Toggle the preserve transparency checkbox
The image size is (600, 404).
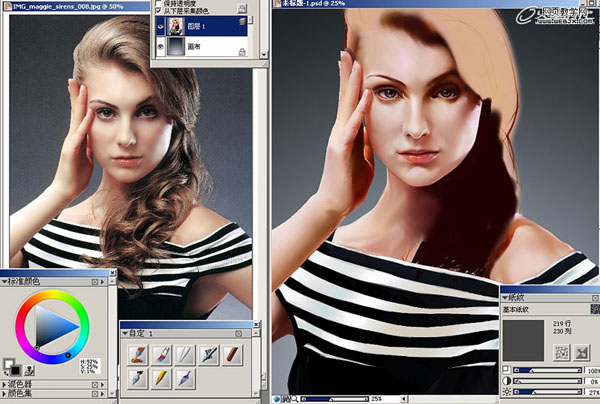pos(158,3)
